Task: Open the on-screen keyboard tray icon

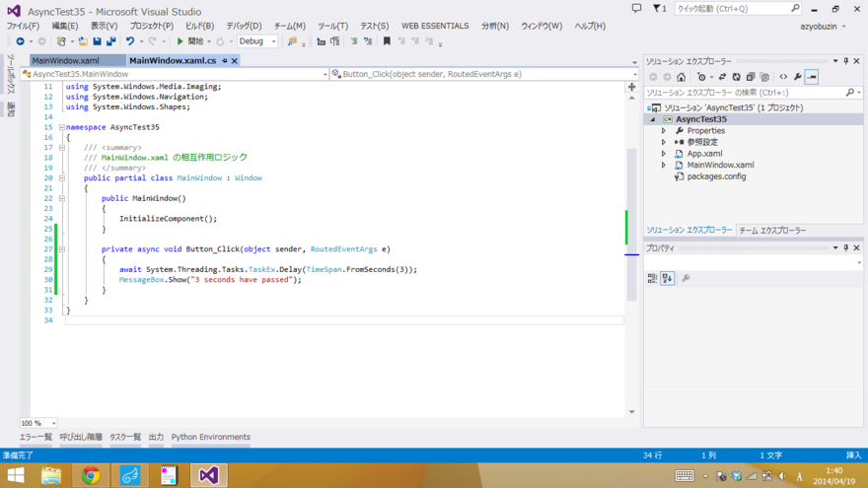Action: click(x=685, y=475)
